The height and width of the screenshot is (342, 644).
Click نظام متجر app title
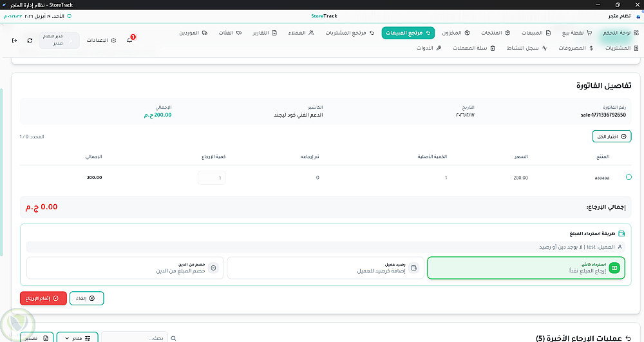point(620,16)
